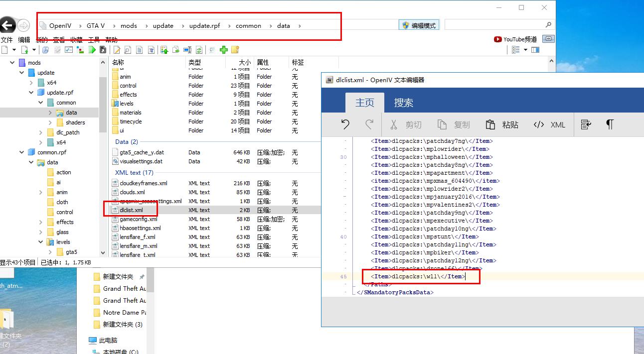Click the yellow new folder toolbar icon
644x354 pixels.
pos(235,50)
